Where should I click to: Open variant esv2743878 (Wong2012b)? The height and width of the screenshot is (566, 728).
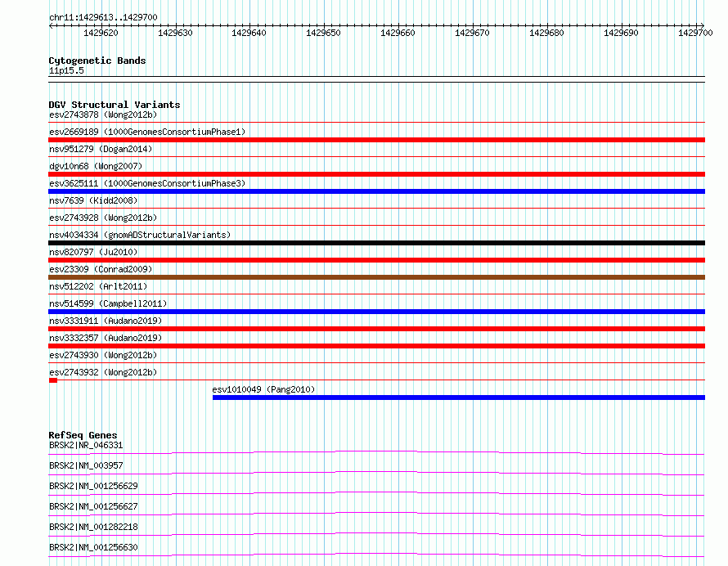[103, 115]
